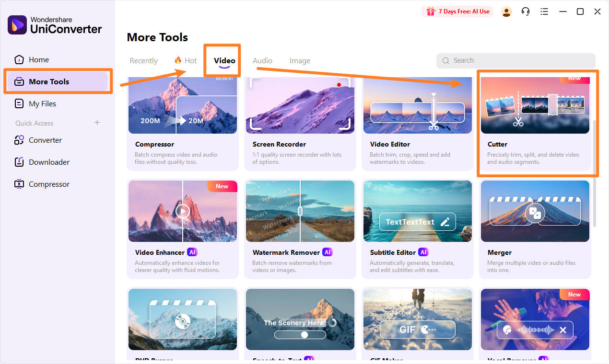
Task: Click the headset support icon
Action: [x=526, y=11]
